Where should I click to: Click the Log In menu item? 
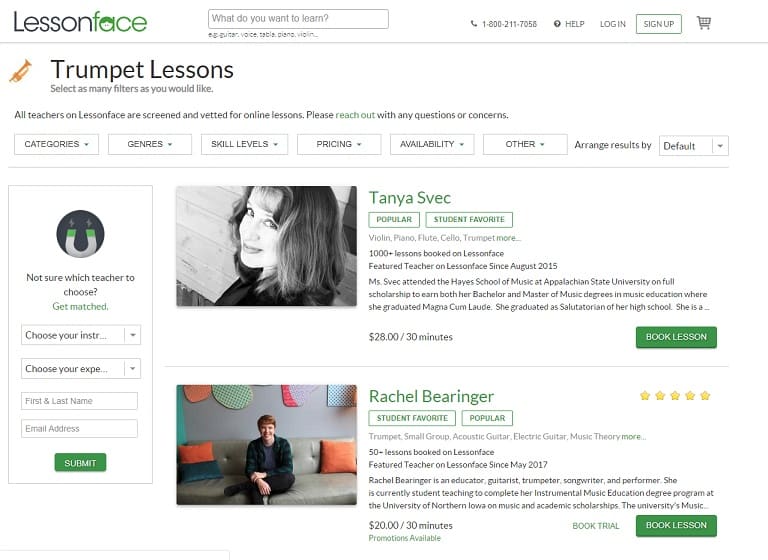click(613, 24)
